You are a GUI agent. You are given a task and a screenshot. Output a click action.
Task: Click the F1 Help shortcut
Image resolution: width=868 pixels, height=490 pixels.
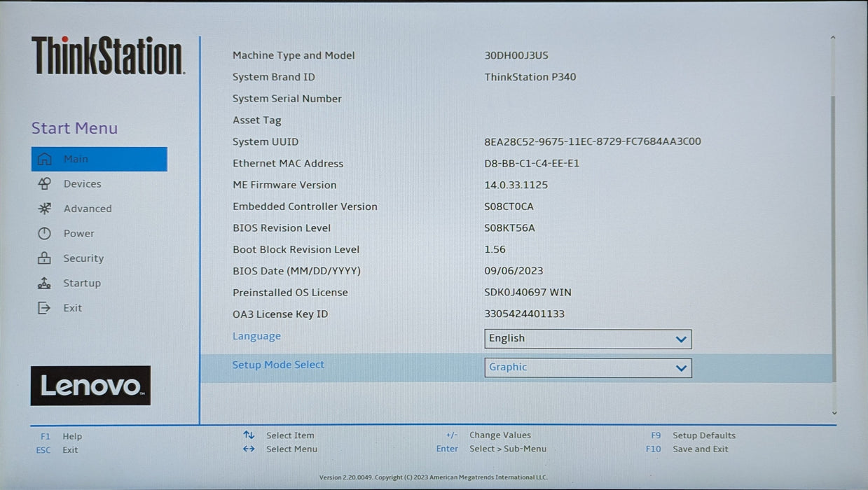coord(62,436)
